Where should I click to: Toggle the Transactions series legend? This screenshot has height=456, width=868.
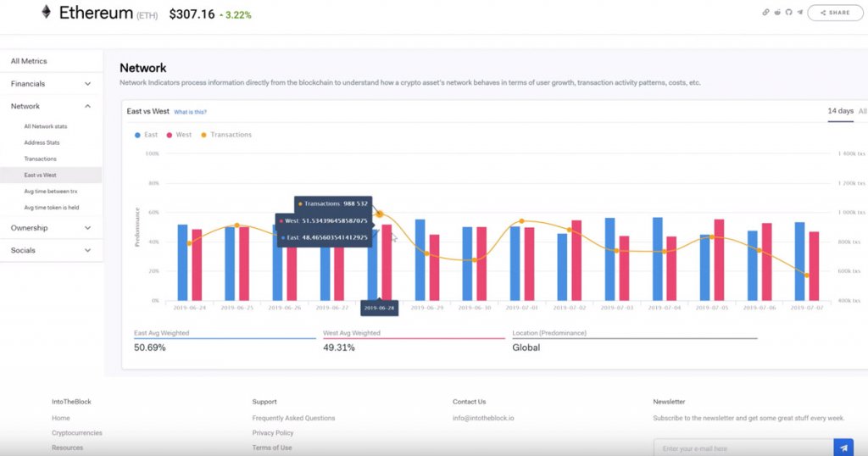225,135
